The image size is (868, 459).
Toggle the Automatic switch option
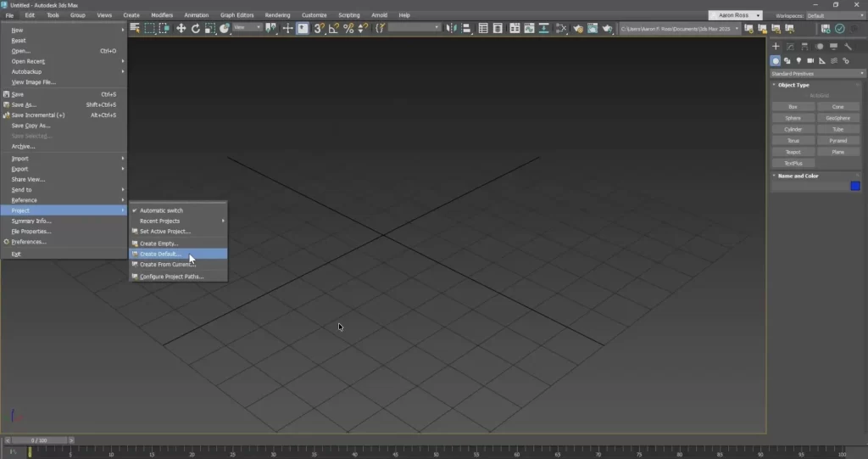[x=178, y=210]
